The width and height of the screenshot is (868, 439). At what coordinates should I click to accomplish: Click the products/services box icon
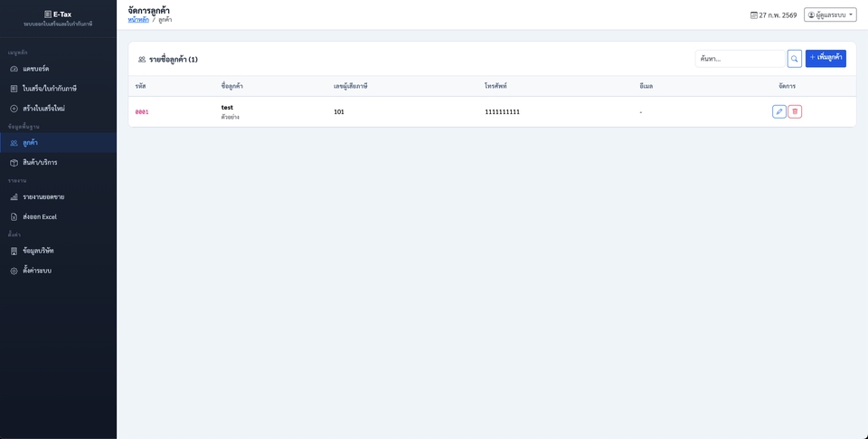point(14,163)
